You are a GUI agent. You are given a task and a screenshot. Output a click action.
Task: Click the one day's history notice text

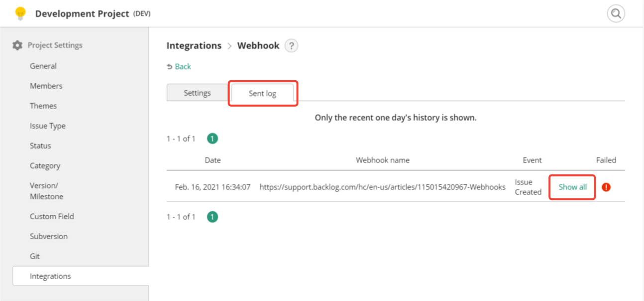396,118
